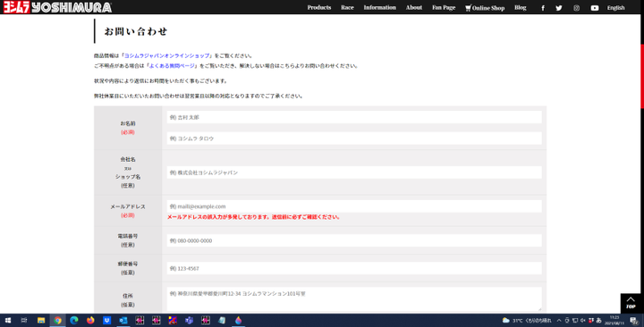Click the page's vertical scrollbar thumb
The height and width of the screenshot is (327, 644).
[x=642, y=76]
